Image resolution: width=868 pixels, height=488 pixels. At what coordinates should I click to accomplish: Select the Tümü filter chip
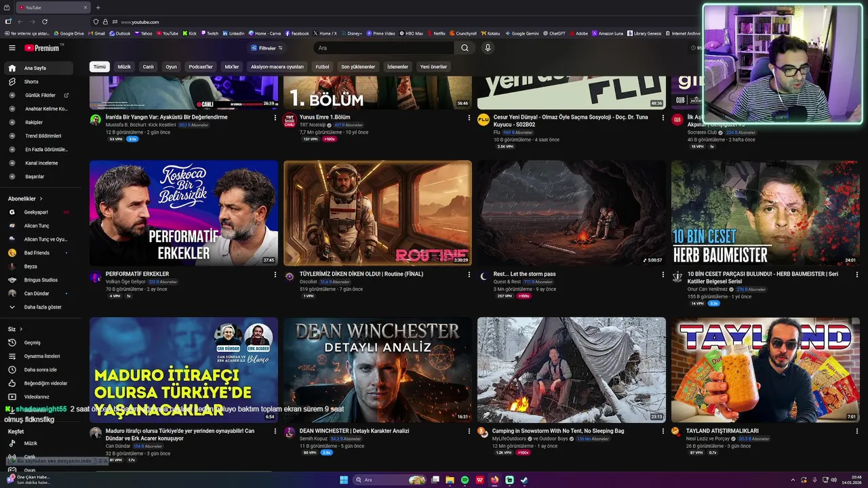100,67
